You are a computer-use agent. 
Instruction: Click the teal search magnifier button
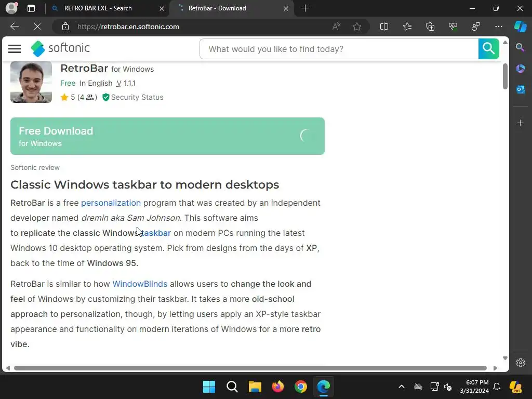[x=488, y=49]
